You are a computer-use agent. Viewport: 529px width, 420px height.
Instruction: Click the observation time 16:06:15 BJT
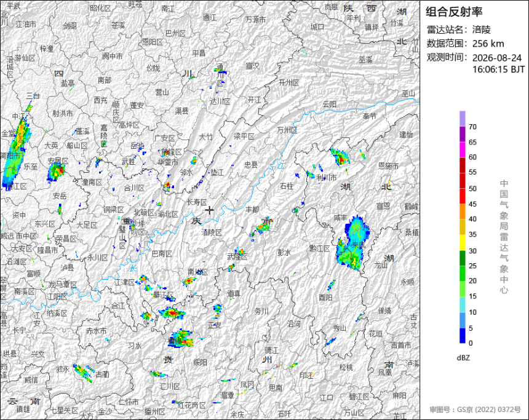coord(498,69)
